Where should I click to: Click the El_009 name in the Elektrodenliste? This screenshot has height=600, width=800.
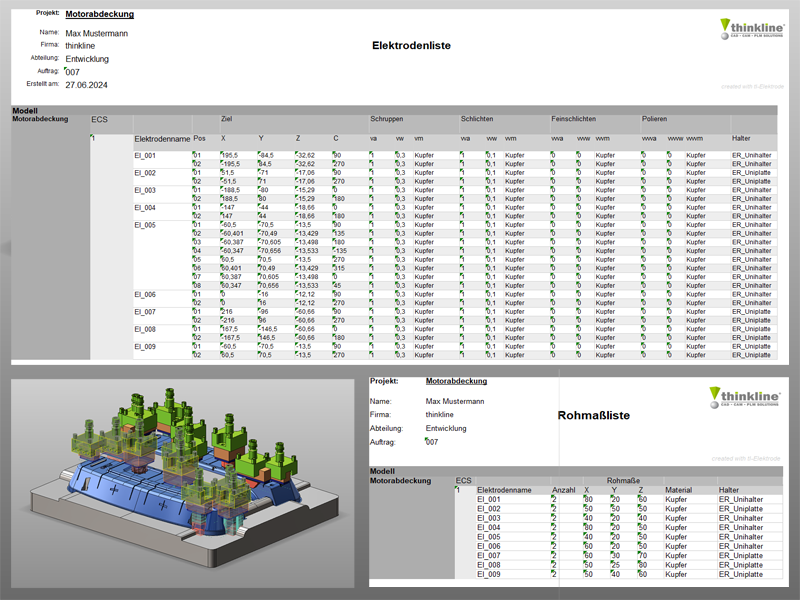tap(145, 346)
